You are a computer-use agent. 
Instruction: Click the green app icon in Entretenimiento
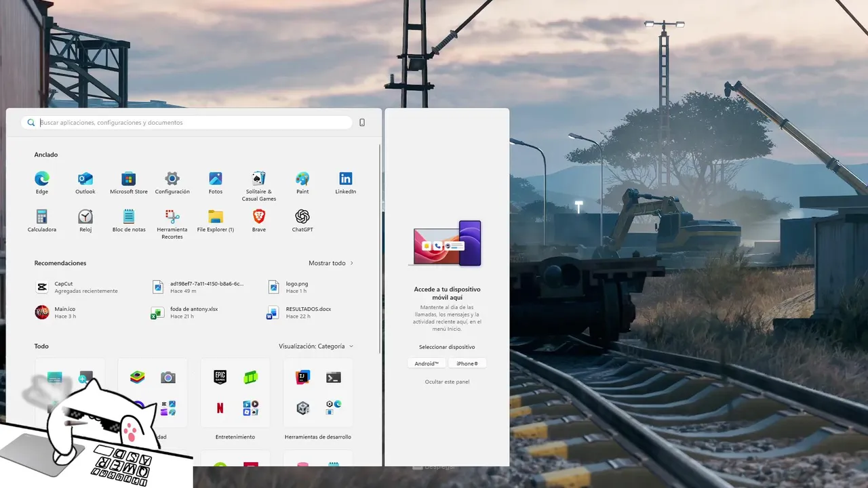pos(250,378)
